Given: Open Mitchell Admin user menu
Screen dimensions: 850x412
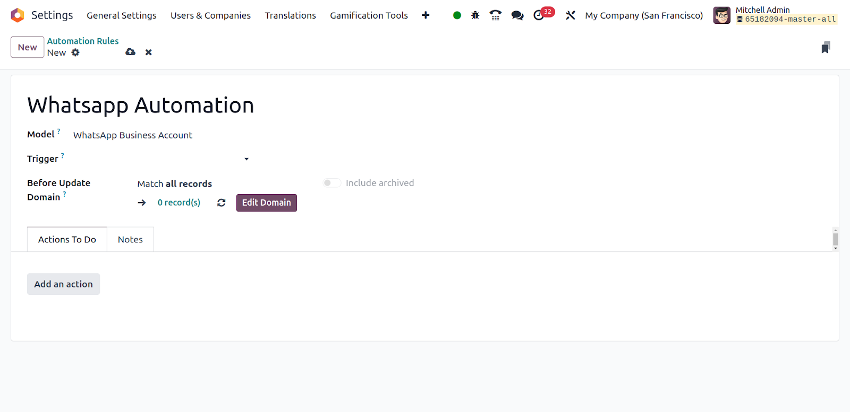Looking at the screenshot, I should (775, 15).
